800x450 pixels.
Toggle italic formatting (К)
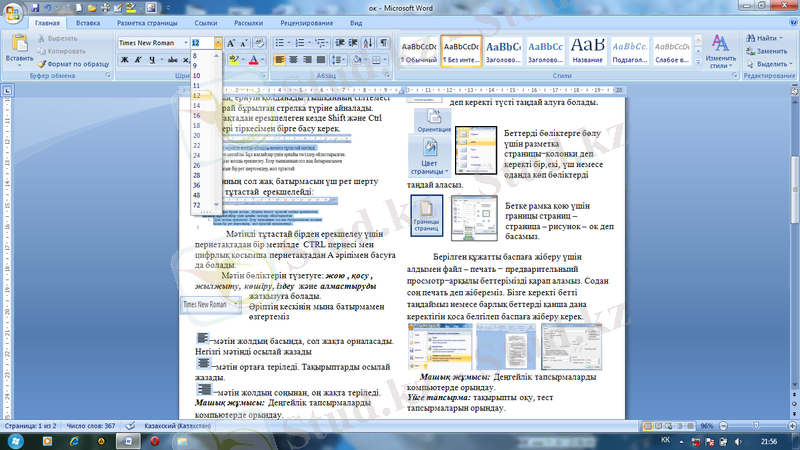(x=139, y=60)
